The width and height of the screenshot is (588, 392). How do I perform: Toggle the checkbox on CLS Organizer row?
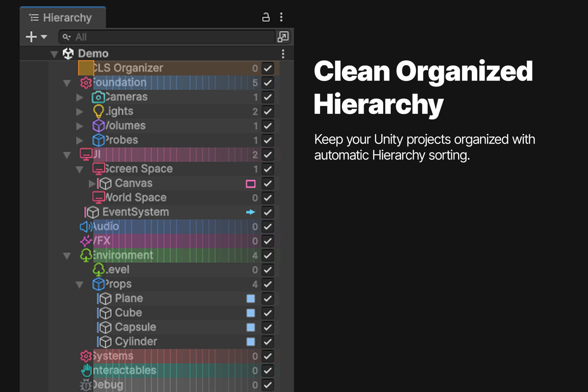pos(267,69)
